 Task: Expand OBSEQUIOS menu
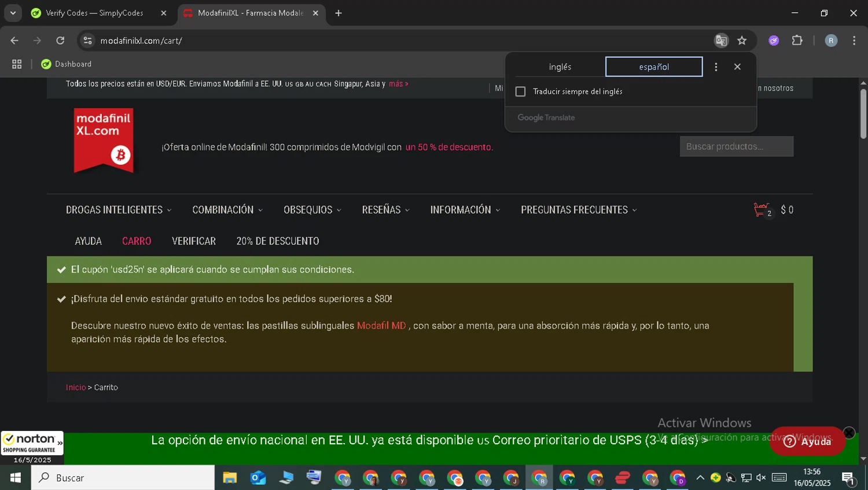312,210
